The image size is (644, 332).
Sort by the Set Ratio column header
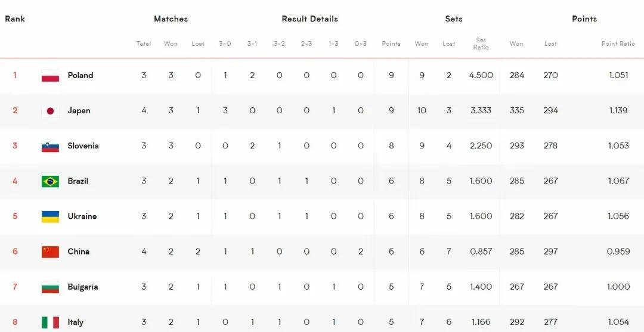tap(481, 44)
